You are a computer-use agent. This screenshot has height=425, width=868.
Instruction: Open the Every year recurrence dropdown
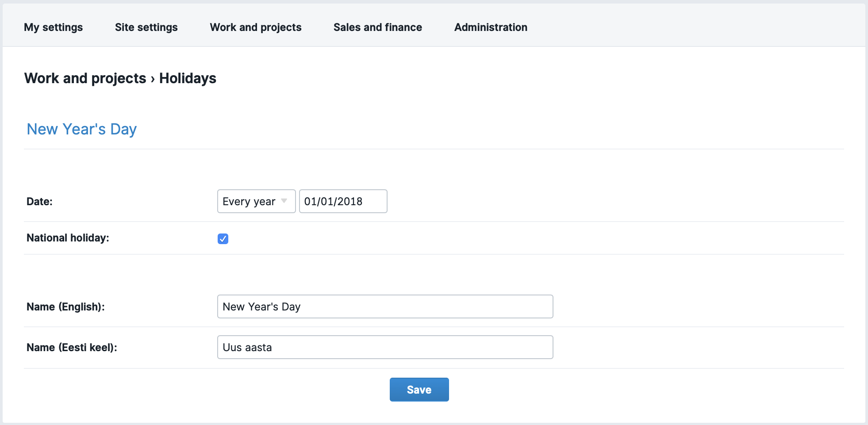[256, 201]
